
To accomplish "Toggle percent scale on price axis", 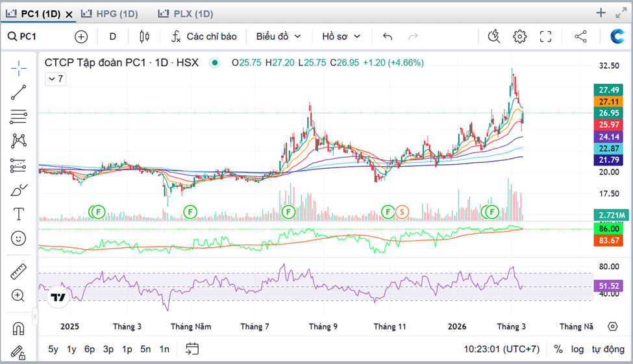I will click(x=558, y=349).
